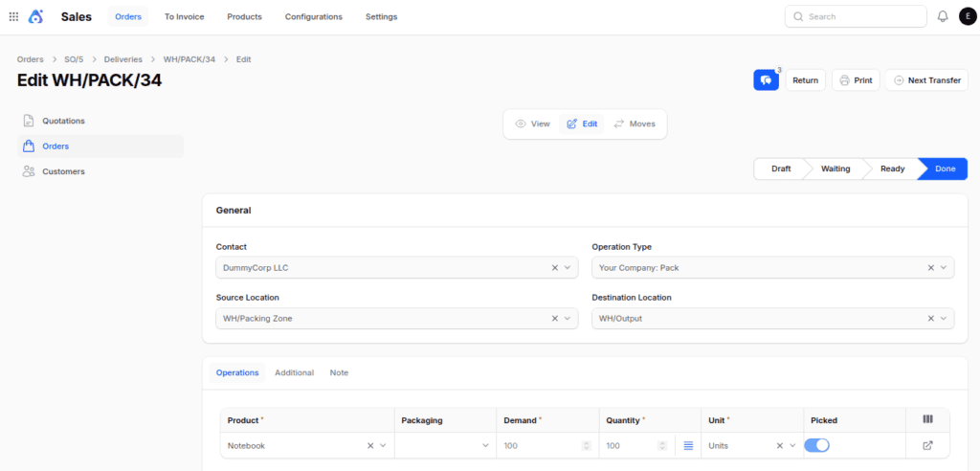Expand the Source Location dropdown arrow
980x471 pixels.
point(568,319)
